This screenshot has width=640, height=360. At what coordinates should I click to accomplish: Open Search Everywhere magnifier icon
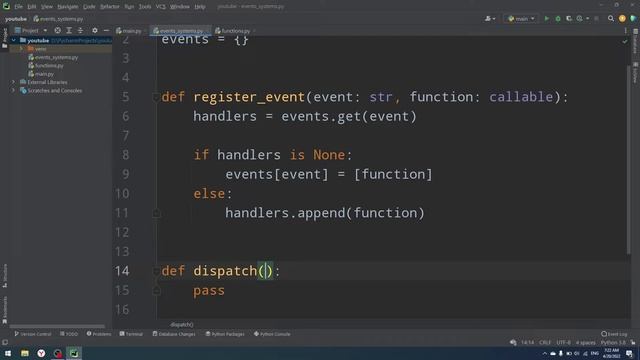pyautogui.click(x=611, y=19)
